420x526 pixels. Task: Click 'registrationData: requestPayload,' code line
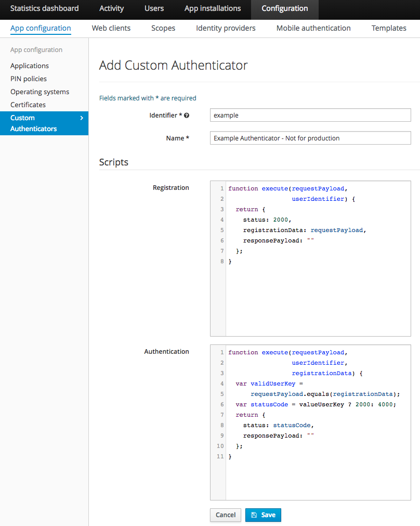(x=305, y=230)
